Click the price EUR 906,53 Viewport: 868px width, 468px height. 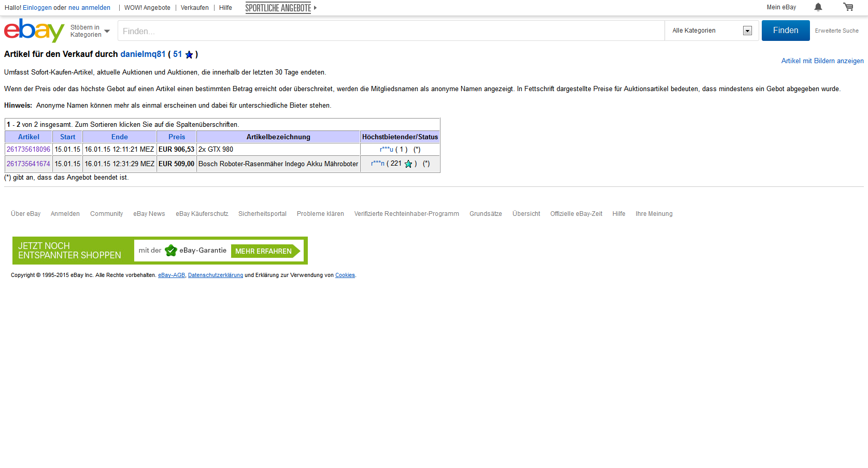click(176, 149)
